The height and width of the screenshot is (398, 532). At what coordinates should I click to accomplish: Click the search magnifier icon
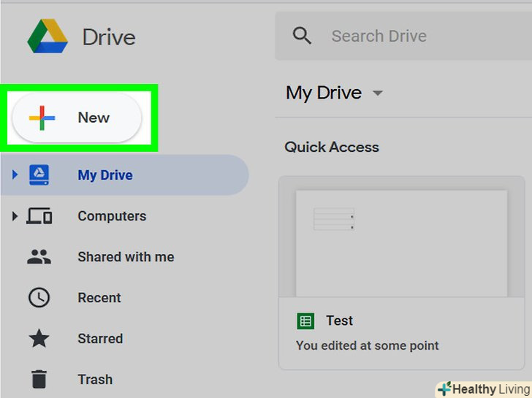[x=302, y=36]
